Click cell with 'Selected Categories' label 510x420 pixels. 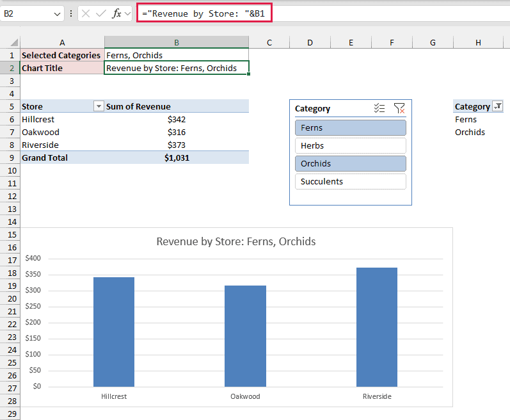[62, 55]
